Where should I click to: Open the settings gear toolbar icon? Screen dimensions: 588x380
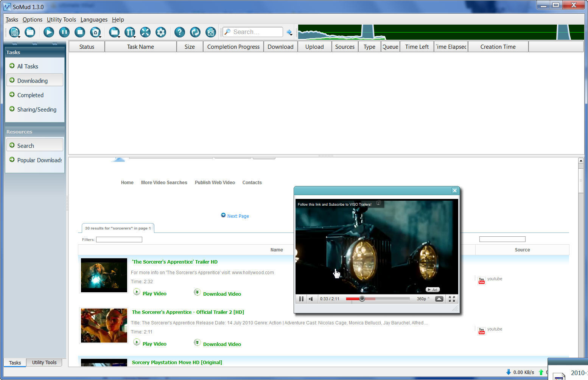click(161, 32)
